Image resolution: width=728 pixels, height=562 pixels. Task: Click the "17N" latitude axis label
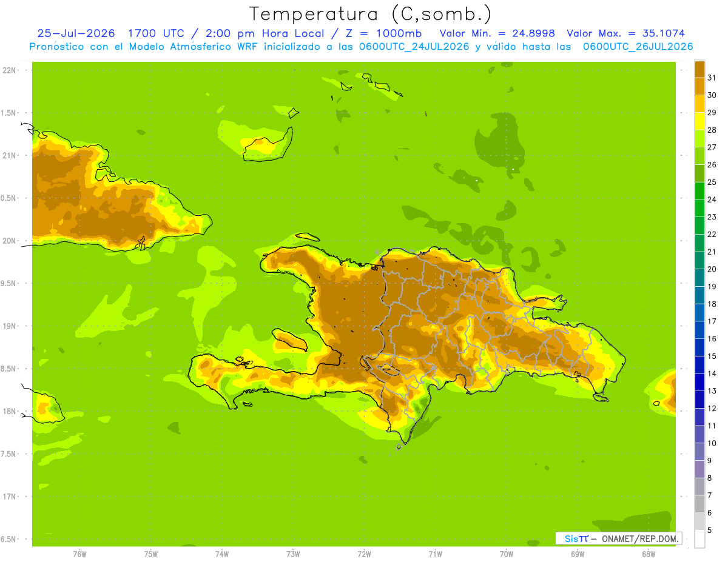click(x=10, y=497)
